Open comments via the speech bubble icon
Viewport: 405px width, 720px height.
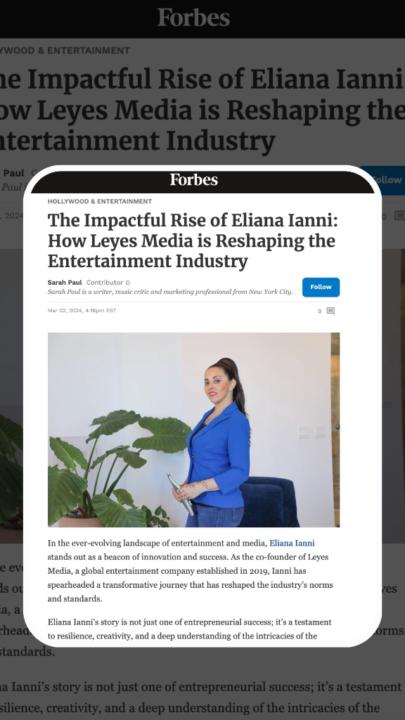point(331,311)
